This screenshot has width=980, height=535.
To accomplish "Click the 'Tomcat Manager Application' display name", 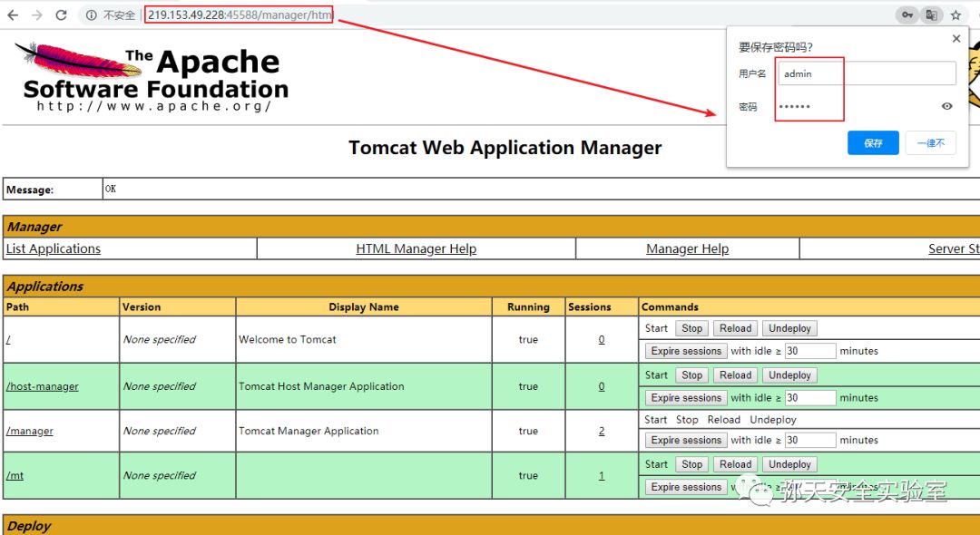I will coord(309,431).
